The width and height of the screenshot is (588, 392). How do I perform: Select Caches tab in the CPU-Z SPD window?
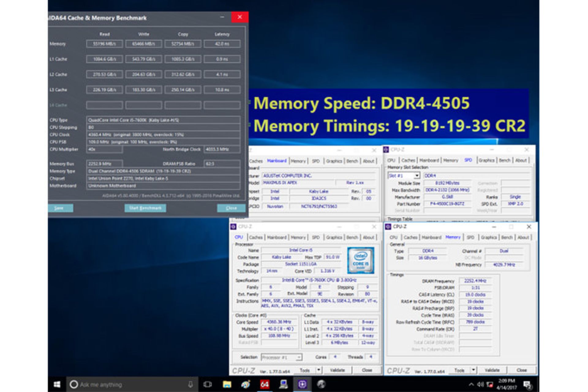point(408,160)
